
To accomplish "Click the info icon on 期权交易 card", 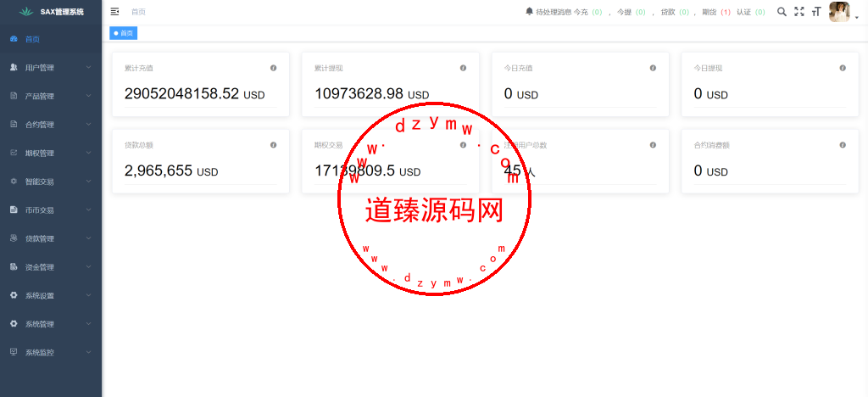I will (x=464, y=145).
